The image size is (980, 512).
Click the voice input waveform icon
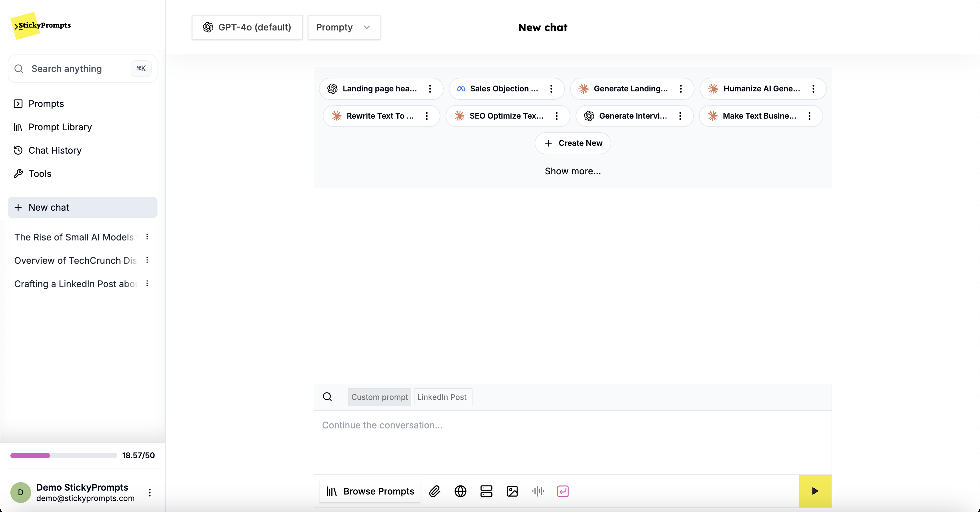tap(538, 491)
